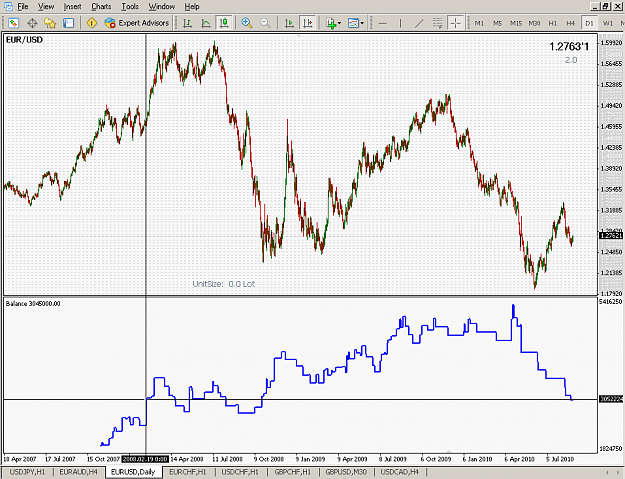625x479 pixels.
Task: Click the highlighted 2008.02.19 date marker
Action: tap(145, 459)
